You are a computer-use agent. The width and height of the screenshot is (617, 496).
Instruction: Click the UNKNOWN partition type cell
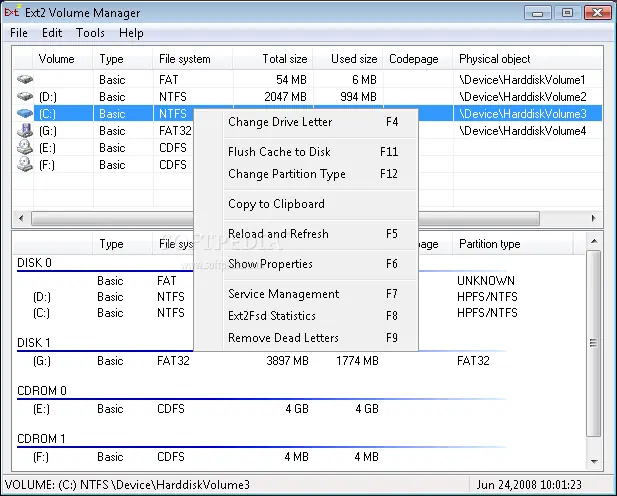pos(486,281)
